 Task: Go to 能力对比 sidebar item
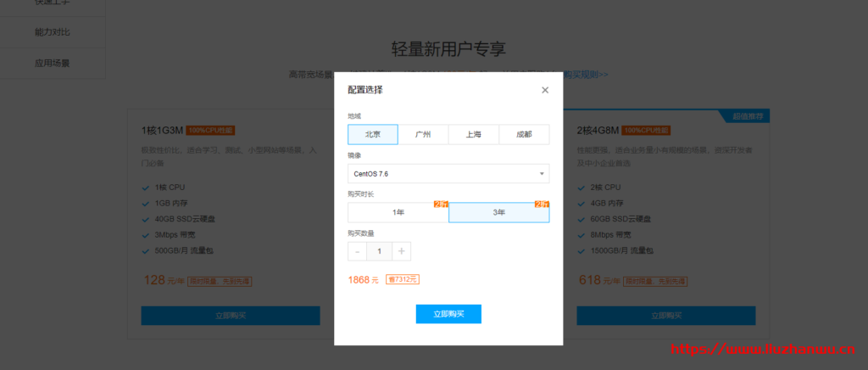[52, 32]
